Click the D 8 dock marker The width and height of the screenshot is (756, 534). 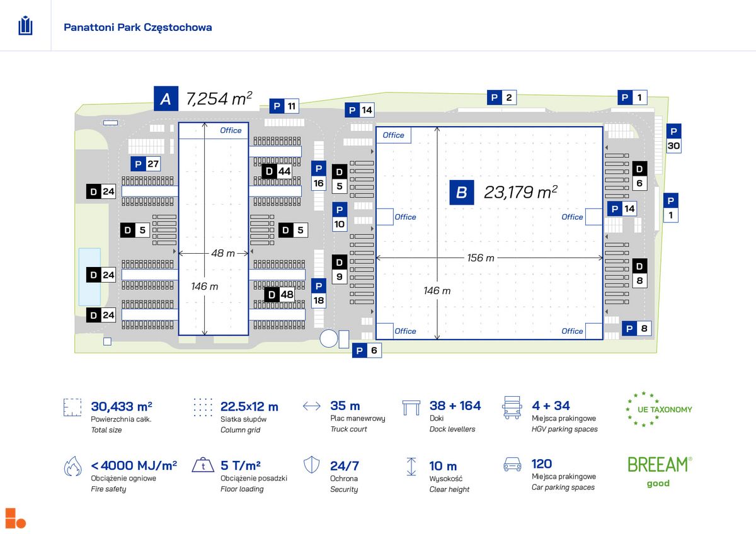(639, 273)
